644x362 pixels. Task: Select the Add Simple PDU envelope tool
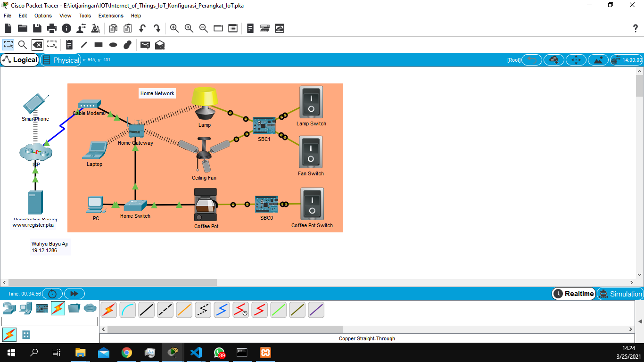point(145,45)
